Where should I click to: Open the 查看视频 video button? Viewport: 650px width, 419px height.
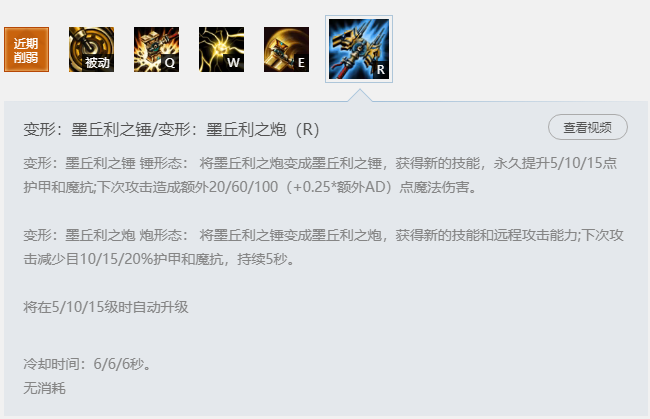coord(588,127)
